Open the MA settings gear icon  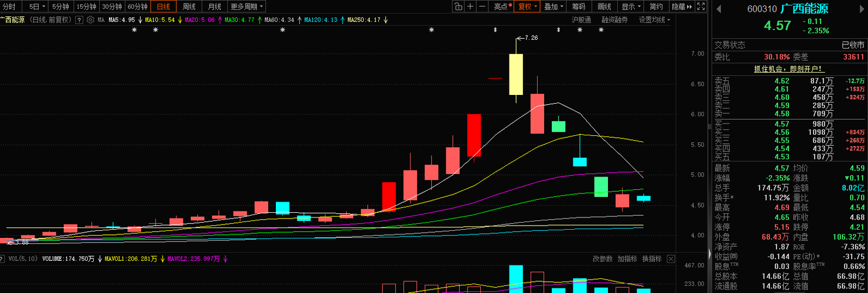click(90, 19)
